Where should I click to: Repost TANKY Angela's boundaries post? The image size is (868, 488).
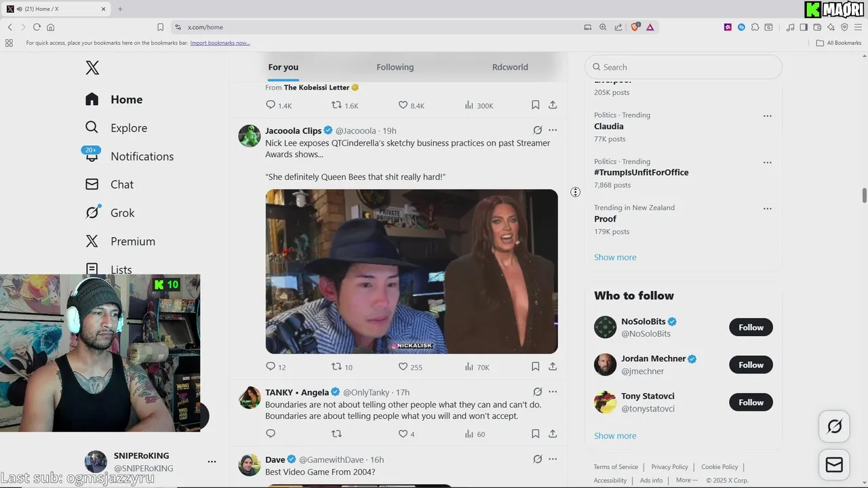click(336, 434)
